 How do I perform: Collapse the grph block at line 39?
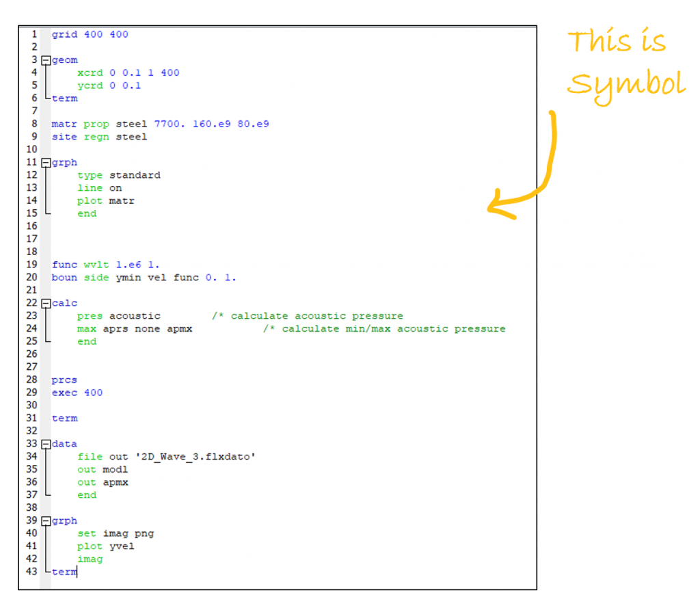(46, 520)
